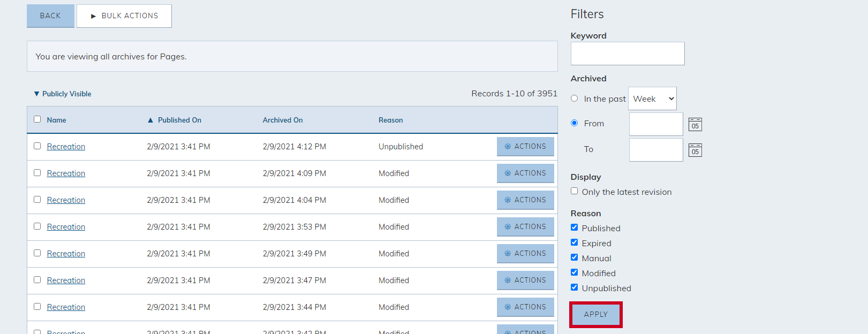Viewport: 868px width, 334px height.
Task: Open the From date calendar picker icon
Action: [695, 124]
